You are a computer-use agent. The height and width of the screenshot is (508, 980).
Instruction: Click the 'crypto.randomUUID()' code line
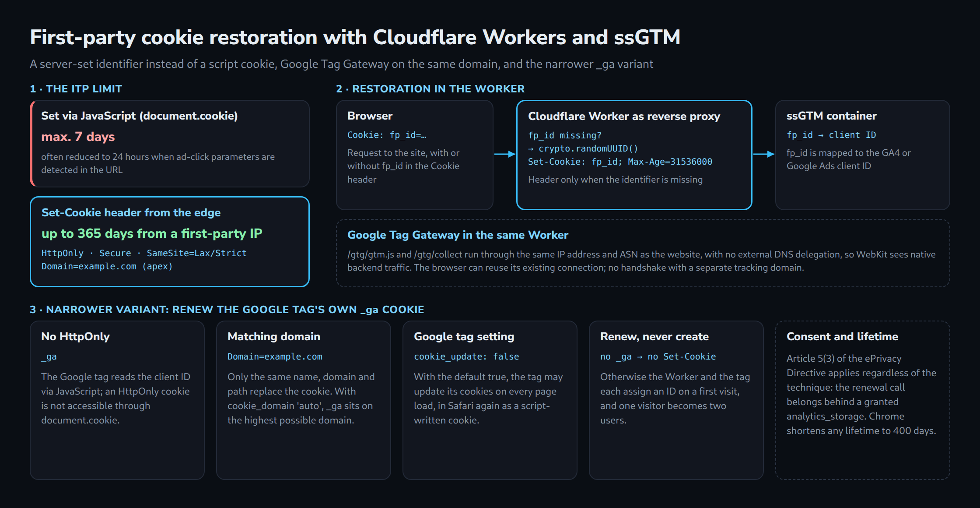point(583,148)
